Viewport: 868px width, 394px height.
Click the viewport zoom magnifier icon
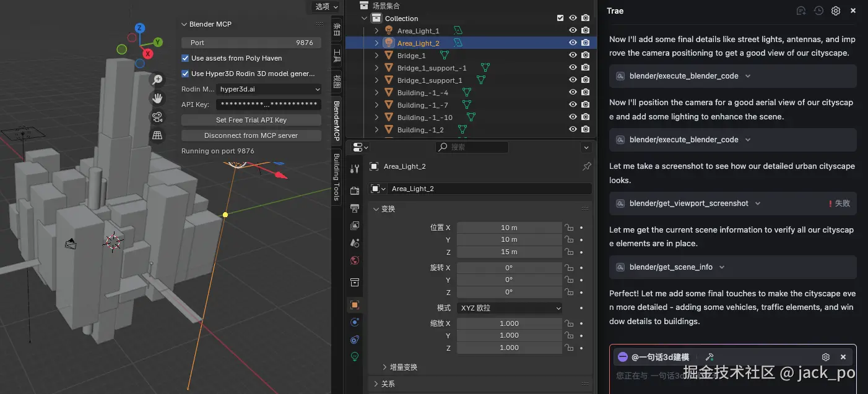coord(157,79)
